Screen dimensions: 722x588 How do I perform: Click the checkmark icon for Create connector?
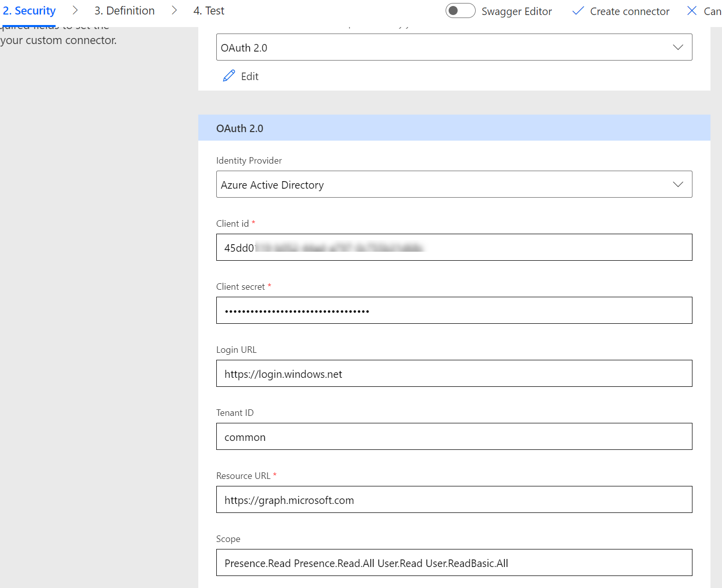578,11
